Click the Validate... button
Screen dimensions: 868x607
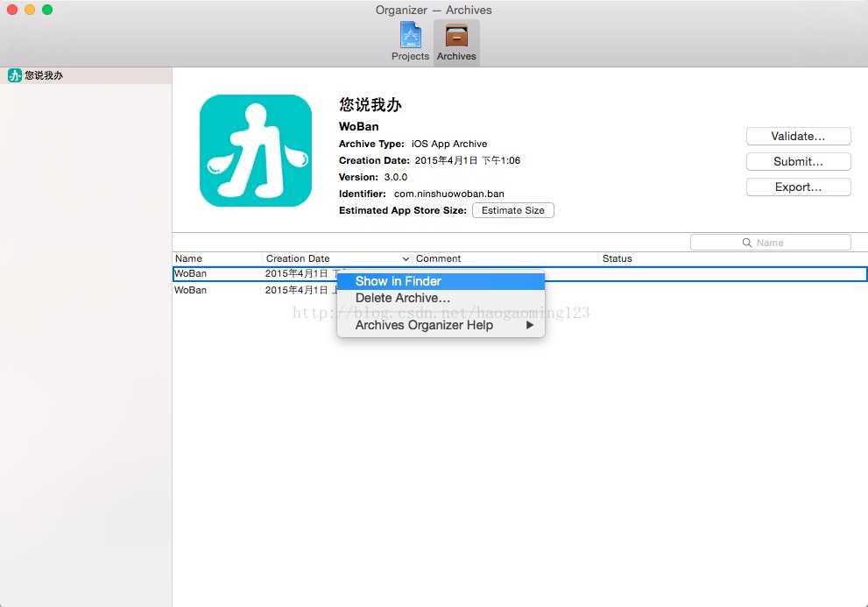click(798, 137)
